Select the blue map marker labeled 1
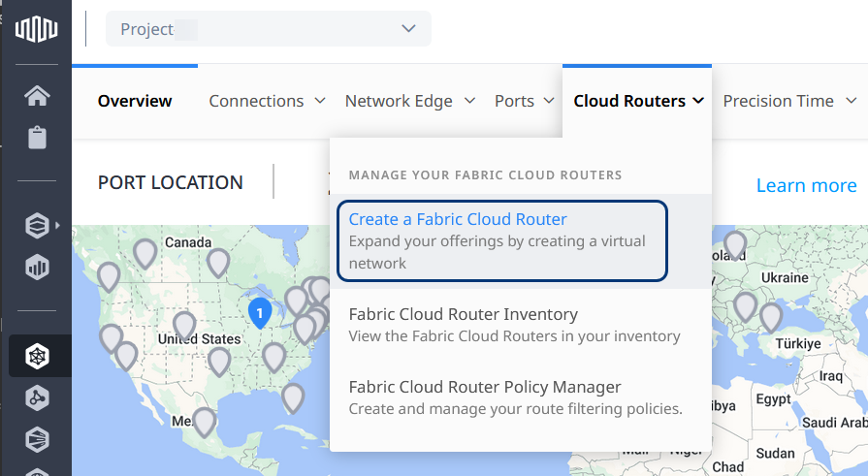The image size is (868, 476). click(x=260, y=313)
